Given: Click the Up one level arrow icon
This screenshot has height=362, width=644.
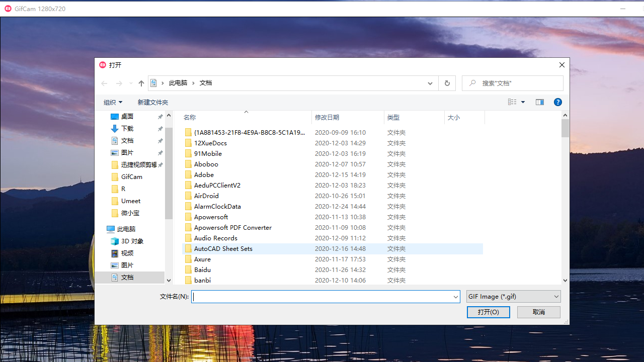Looking at the screenshot, I should point(141,83).
